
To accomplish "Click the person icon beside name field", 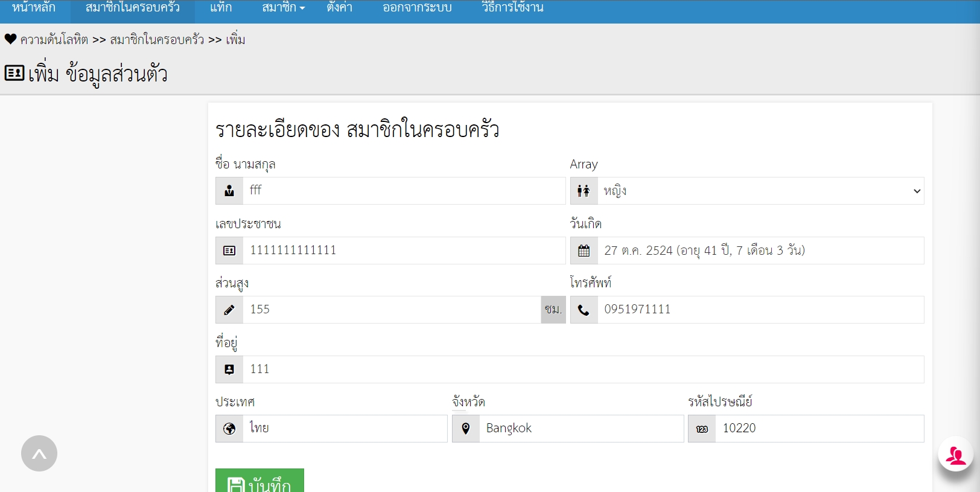I will point(229,191).
